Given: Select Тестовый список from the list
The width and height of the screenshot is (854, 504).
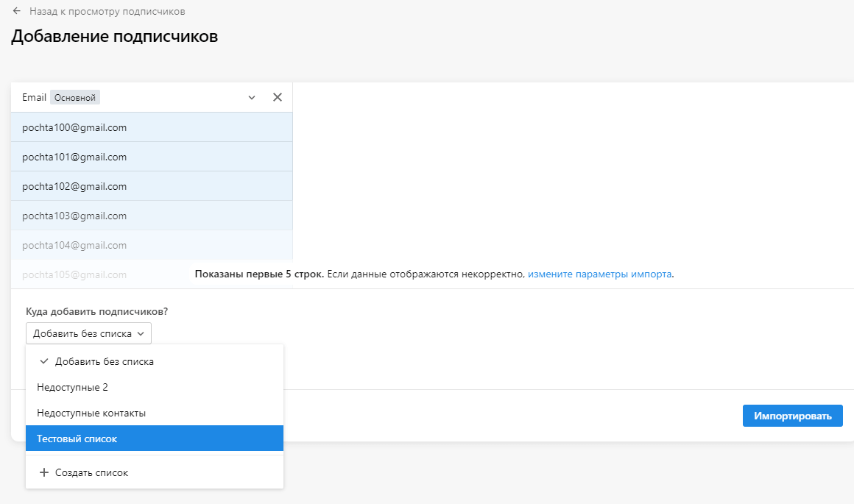Looking at the screenshot, I should [x=76, y=438].
